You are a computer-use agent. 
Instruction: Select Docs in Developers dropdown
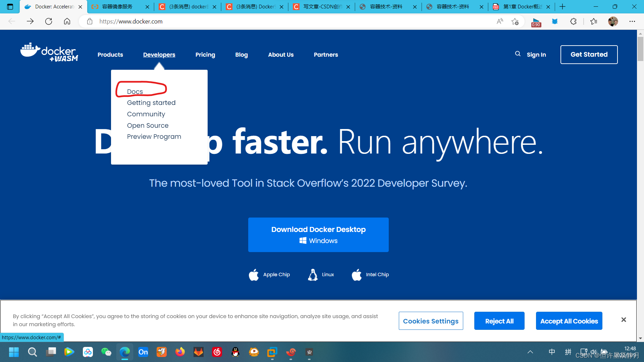(135, 92)
